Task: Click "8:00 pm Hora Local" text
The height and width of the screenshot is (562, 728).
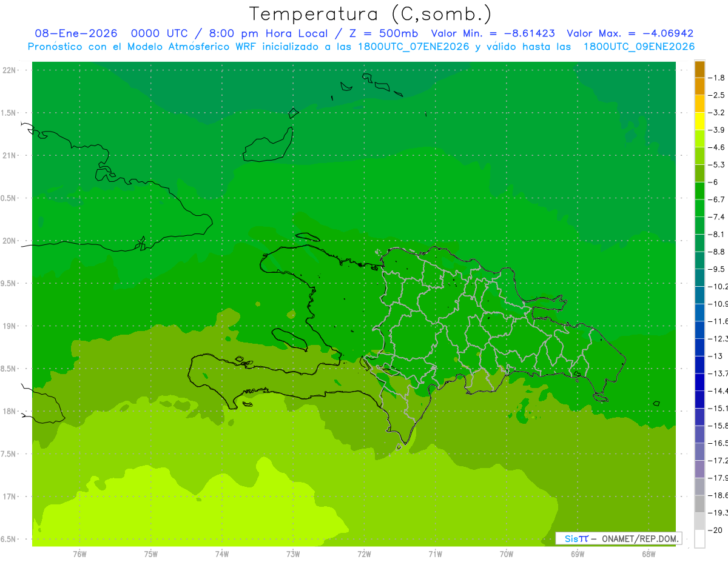Action: (x=268, y=33)
